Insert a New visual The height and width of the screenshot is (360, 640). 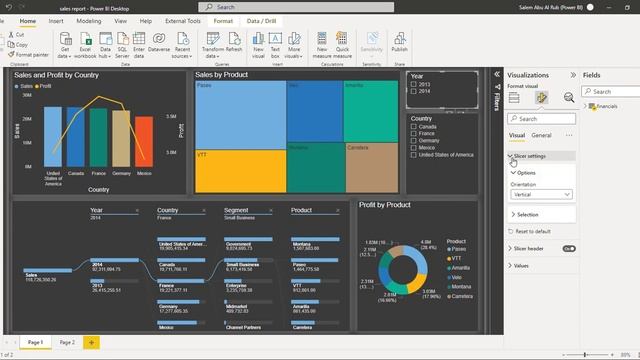[258, 45]
